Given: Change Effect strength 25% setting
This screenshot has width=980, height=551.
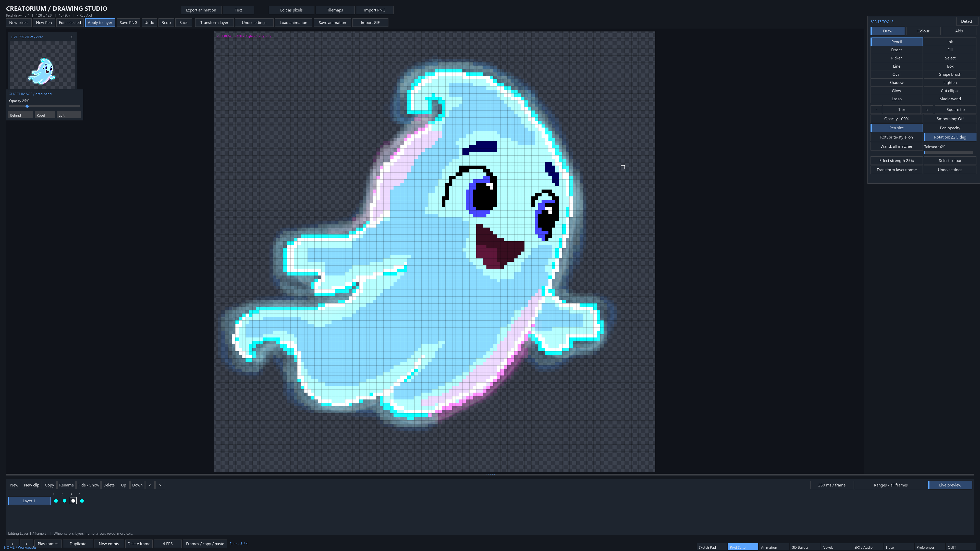Looking at the screenshot, I should point(896,160).
